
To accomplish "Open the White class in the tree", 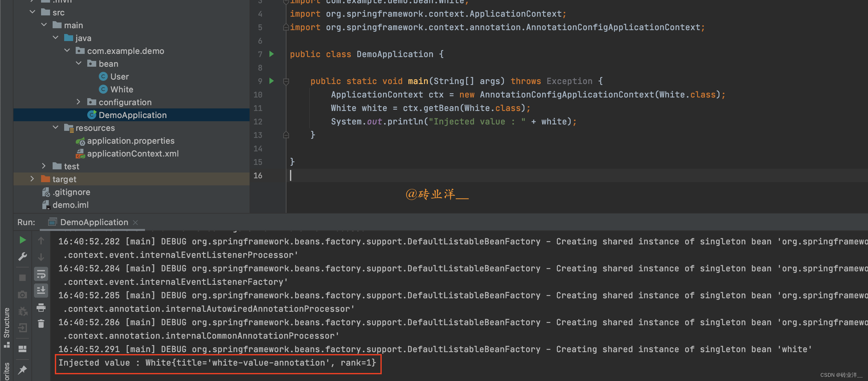I will tap(121, 89).
